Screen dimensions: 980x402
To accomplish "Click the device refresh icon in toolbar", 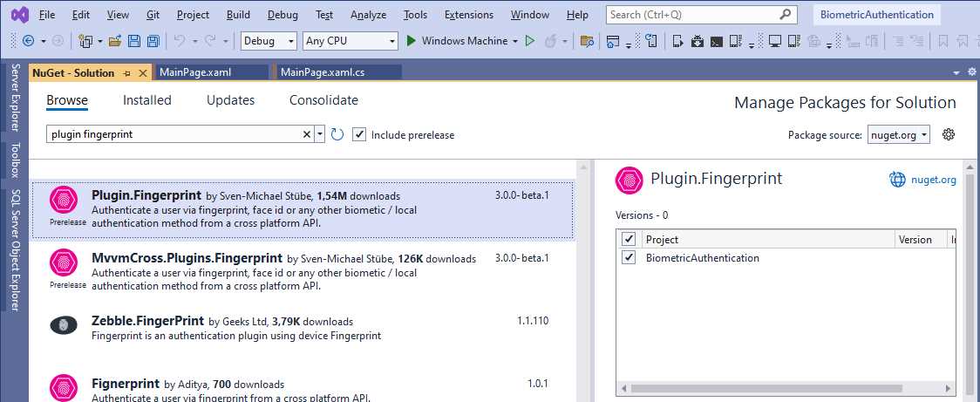I will [x=650, y=41].
